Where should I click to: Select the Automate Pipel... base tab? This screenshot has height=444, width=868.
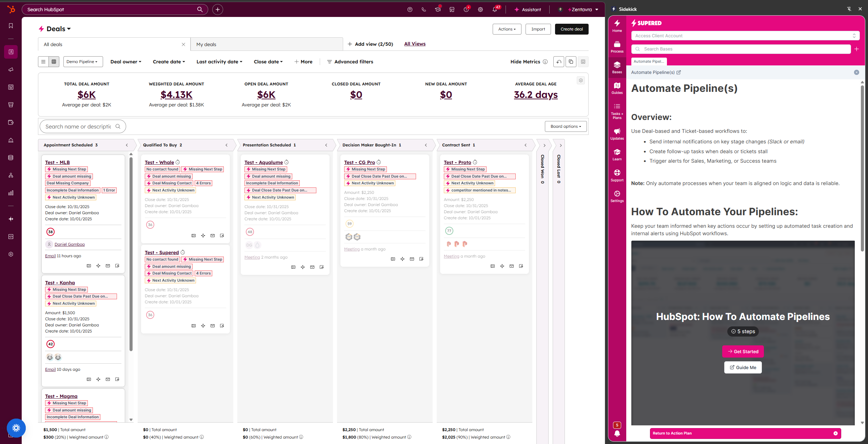coord(649,61)
